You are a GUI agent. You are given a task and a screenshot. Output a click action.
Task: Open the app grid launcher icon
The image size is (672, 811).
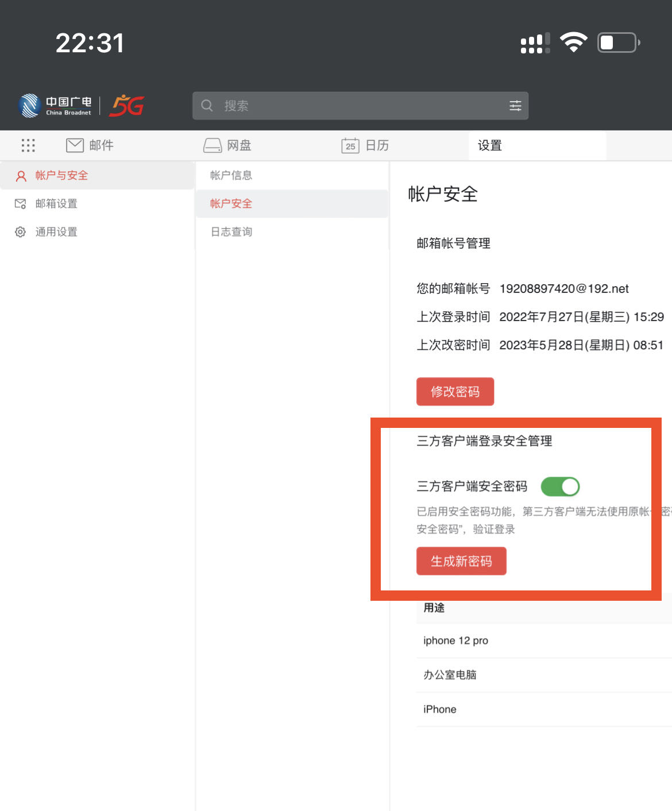(x=26, y=145)
